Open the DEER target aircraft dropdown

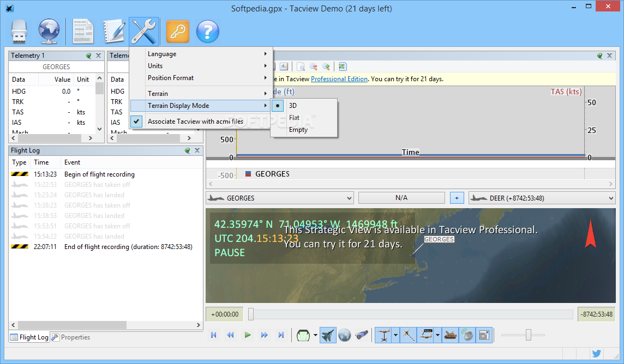click(542, 198)
